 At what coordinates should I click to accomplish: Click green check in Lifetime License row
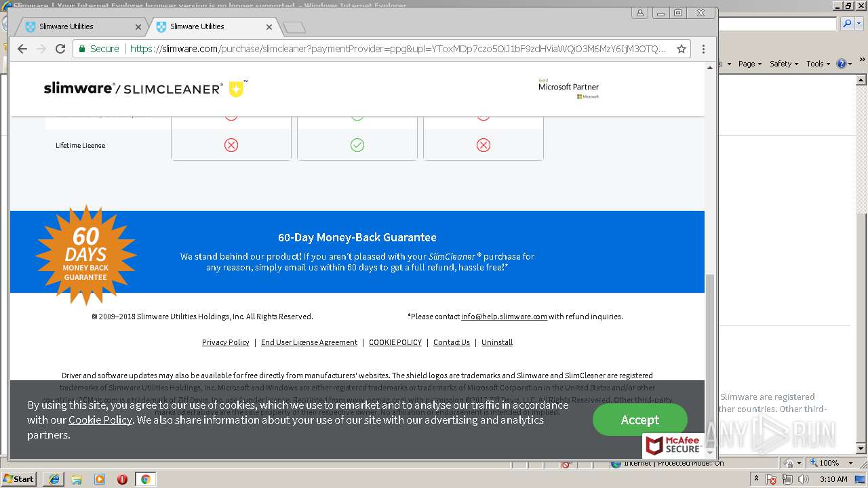357,145
